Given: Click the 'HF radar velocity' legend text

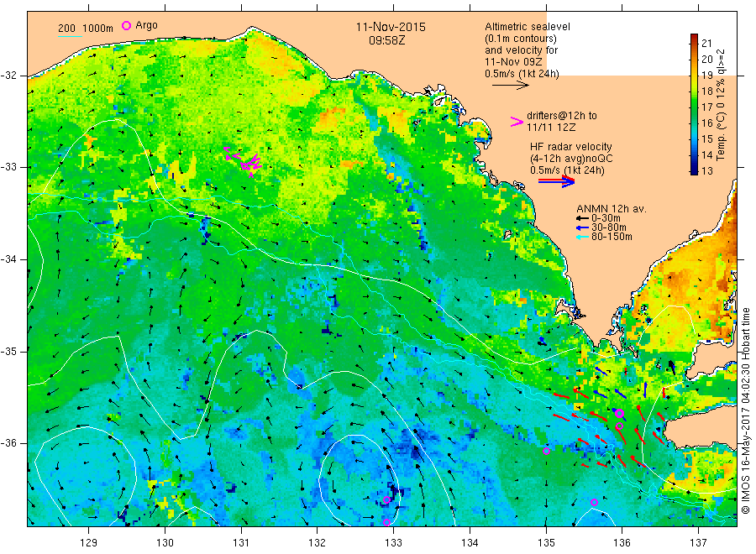Looking at the screenshot, I should [x=571, y=147].
